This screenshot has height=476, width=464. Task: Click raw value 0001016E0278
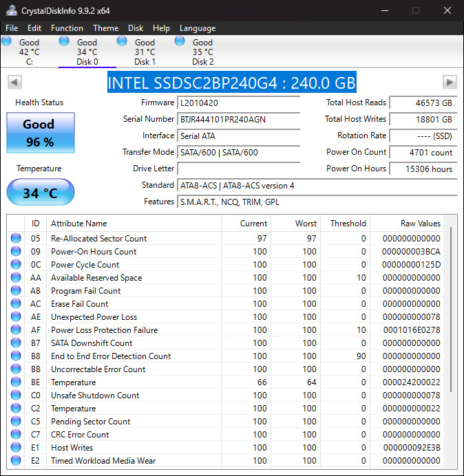(x=412, y=330)
